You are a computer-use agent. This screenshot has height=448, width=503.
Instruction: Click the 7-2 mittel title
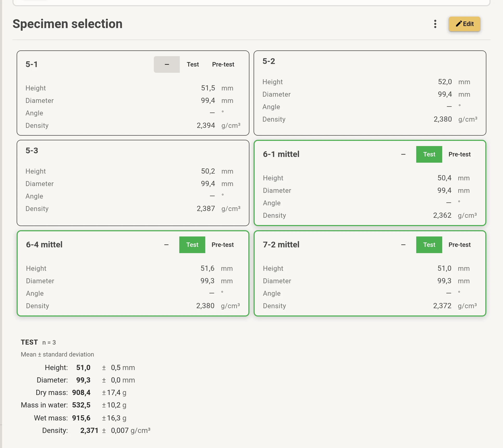(281, 245)
